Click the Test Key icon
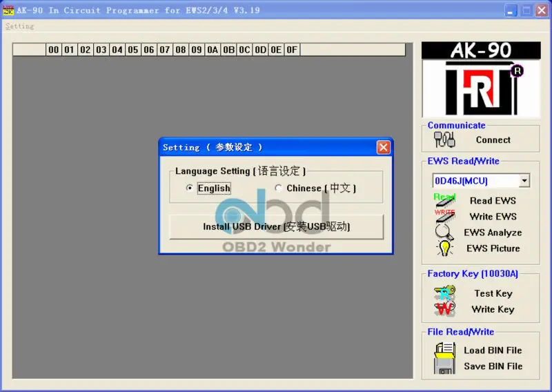Image resolution: width=552 pixels, height=392 pixels. tap(444, 293)
